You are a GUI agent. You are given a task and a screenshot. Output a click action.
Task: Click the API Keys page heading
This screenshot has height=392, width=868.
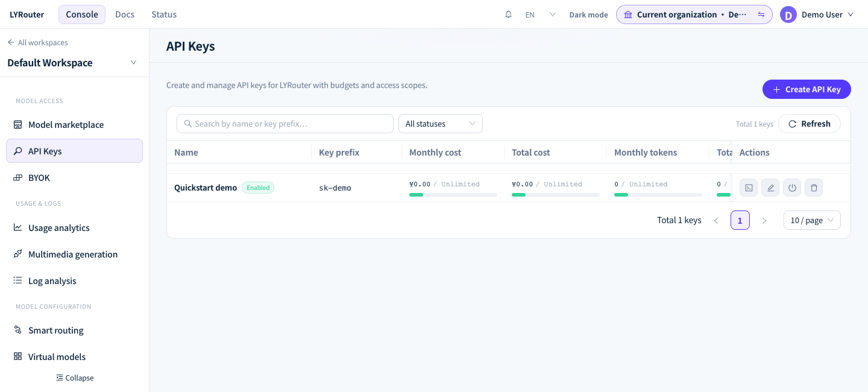pos(190,46)
